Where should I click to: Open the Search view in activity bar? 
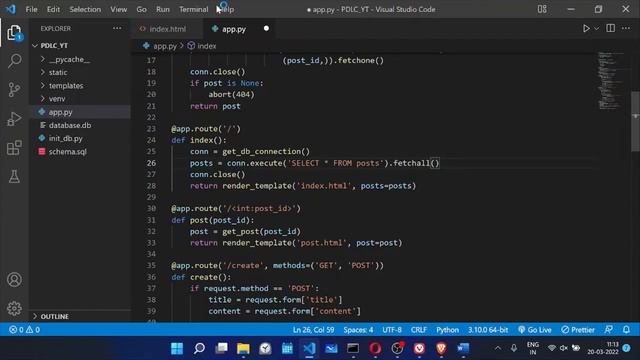14,61
